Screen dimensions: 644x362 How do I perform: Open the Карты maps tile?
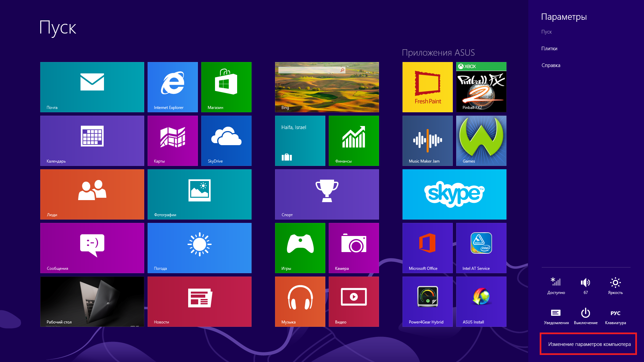coord(173,141)
